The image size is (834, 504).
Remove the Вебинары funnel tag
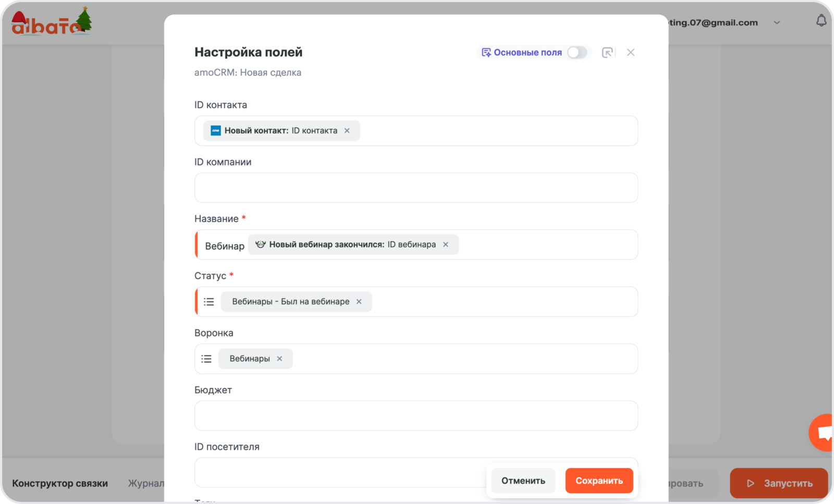(279, 359)
